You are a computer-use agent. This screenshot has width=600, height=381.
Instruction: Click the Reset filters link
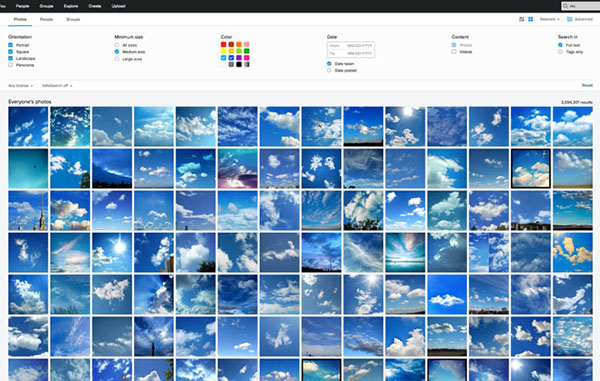[587, 85]
